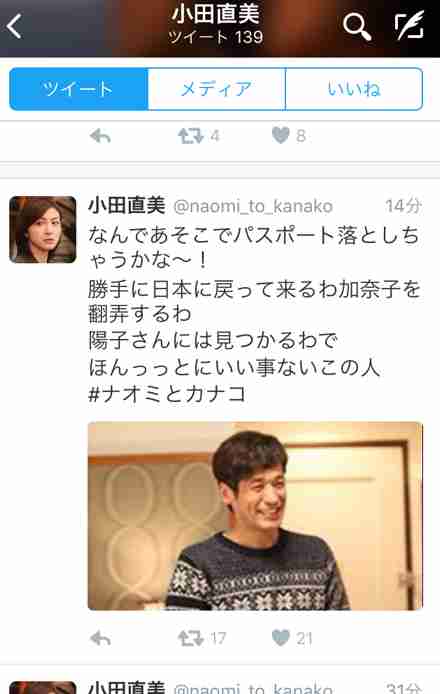440x694 pixels.
Task: Open the search magnifier icon
Action: 357,27
